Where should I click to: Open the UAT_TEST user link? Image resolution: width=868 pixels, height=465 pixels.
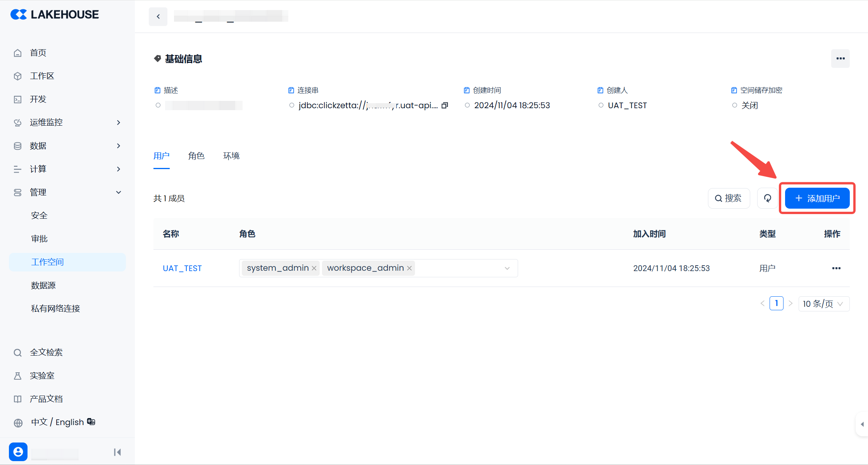(x=182, y=268)
